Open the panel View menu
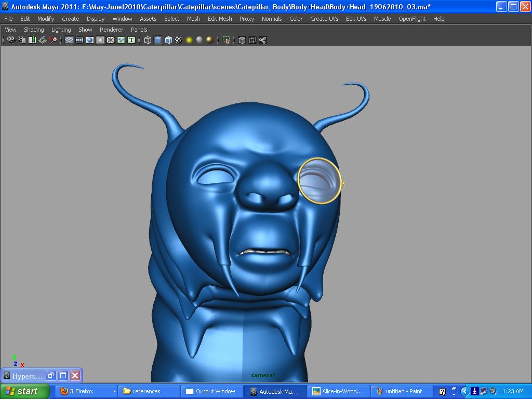This screenshot has height=399, width=532. (x=10, y=30)
